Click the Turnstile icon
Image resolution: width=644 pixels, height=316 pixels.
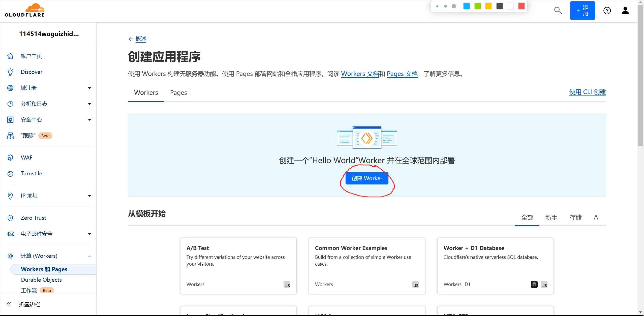pos(10,174)
